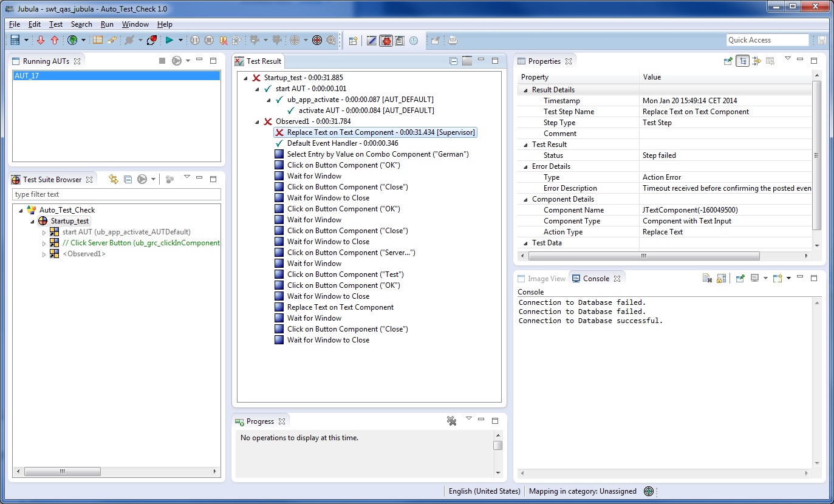The image size is (834, 504).
Task: Open the Progress view menu triangle
Action: (x=468, y=418)
